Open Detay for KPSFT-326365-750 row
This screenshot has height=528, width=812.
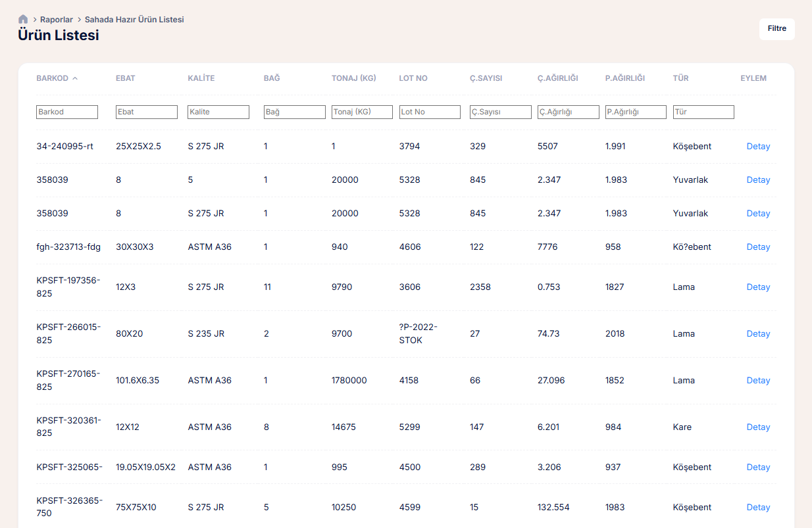tap(758, 508)
